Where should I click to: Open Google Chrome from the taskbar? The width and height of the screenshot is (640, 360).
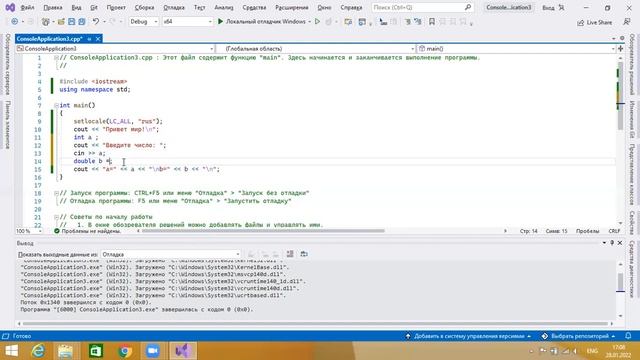coord(125,351)
